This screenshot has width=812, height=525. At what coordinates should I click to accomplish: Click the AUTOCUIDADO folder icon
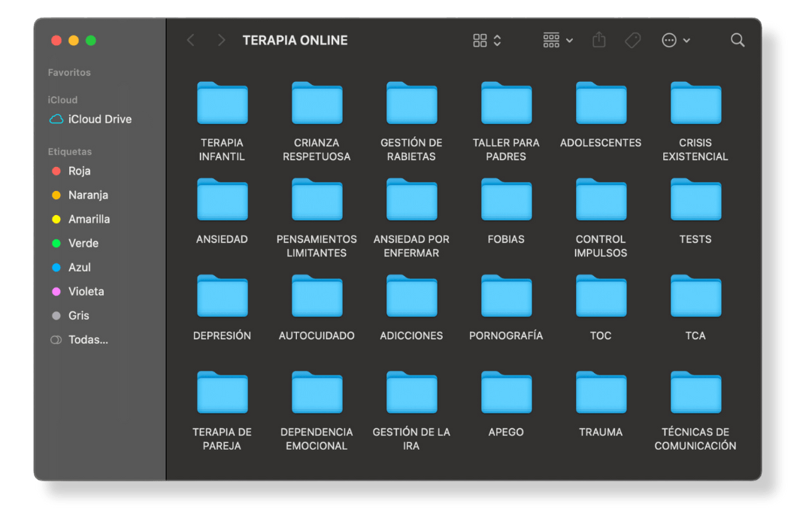click(317, 296)
